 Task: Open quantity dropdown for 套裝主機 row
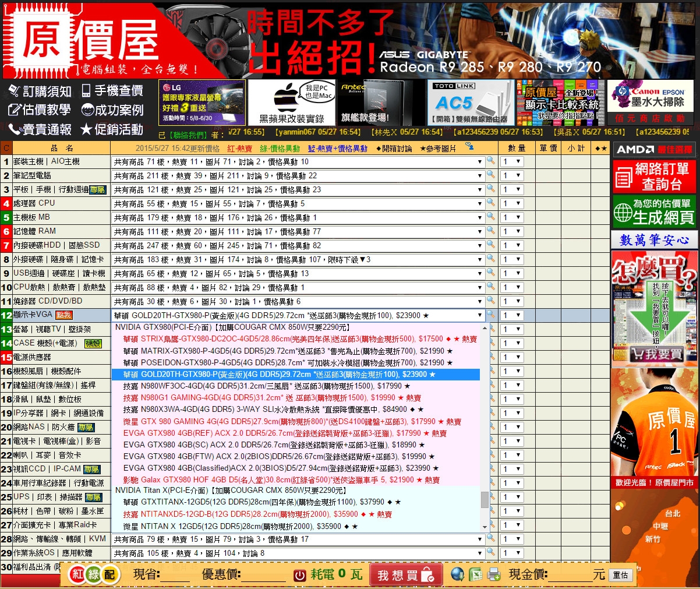tap(512, 161)
